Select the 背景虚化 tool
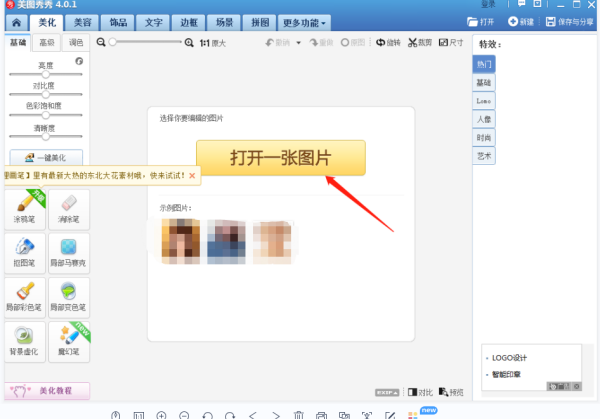The height and width of the screenshot is (419, 600). [x=25, y=341]
